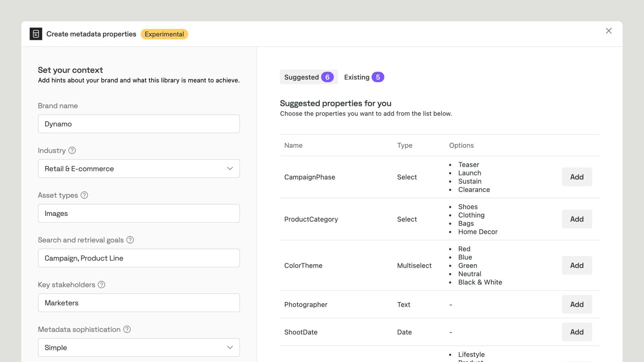The width and height of the screenshot is (644, 362).
Task: Click the help icon next to Industry
Action: pos(72,151)
